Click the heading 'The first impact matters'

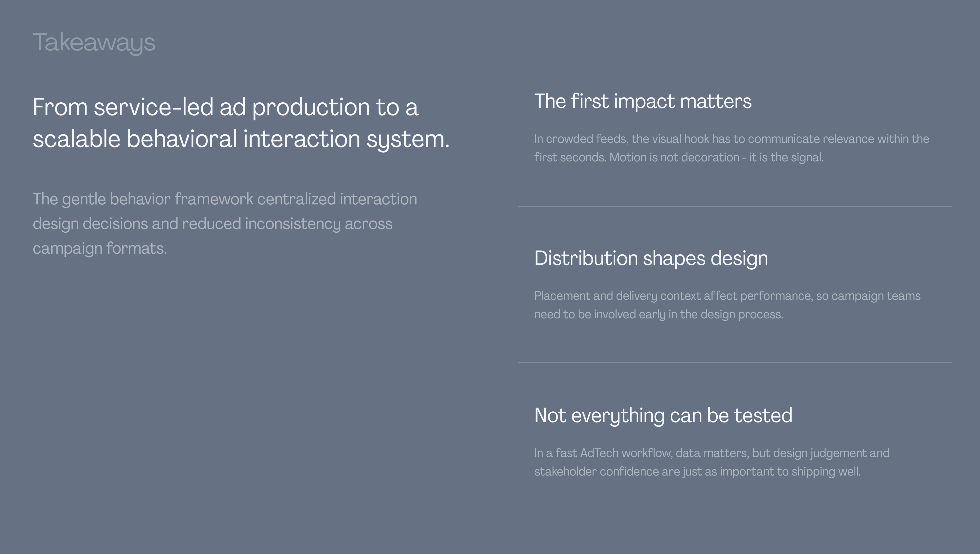tap(643, 102)
